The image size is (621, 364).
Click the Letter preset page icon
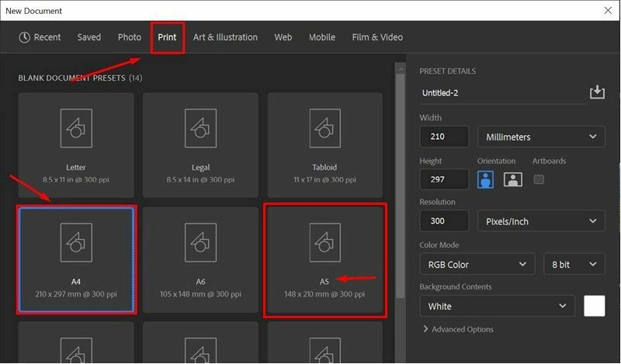pos(76,128)
